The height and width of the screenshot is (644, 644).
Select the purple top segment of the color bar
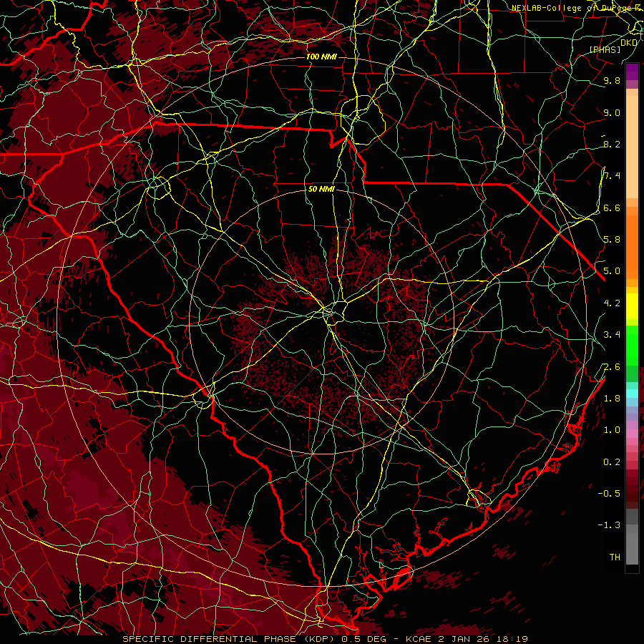pyautogui.click(x=632, y=72)
